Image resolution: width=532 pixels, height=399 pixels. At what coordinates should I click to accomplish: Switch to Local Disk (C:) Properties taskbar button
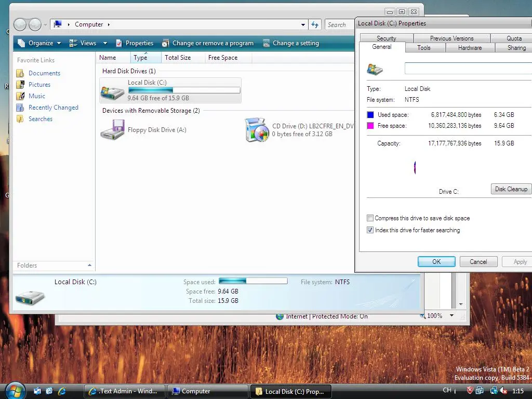click(x=290, y=391)
